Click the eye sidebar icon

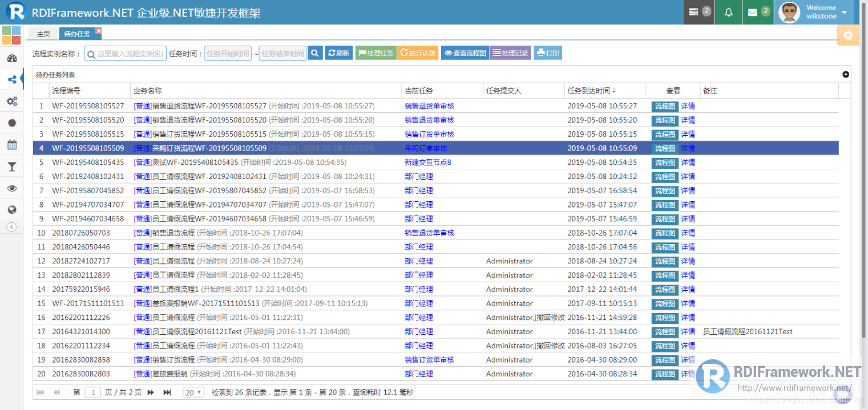(x=11, y=188)
